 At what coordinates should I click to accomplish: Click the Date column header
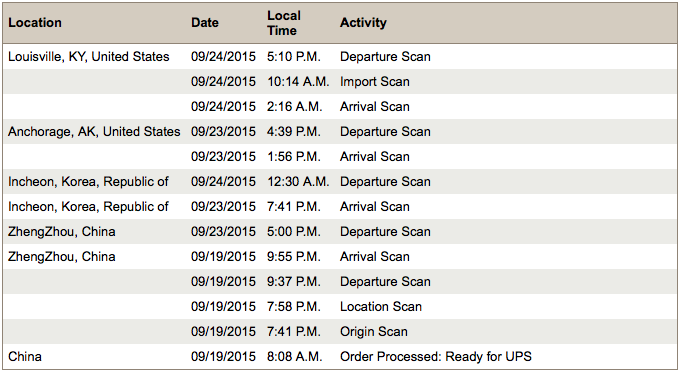[x=205, y=23]
